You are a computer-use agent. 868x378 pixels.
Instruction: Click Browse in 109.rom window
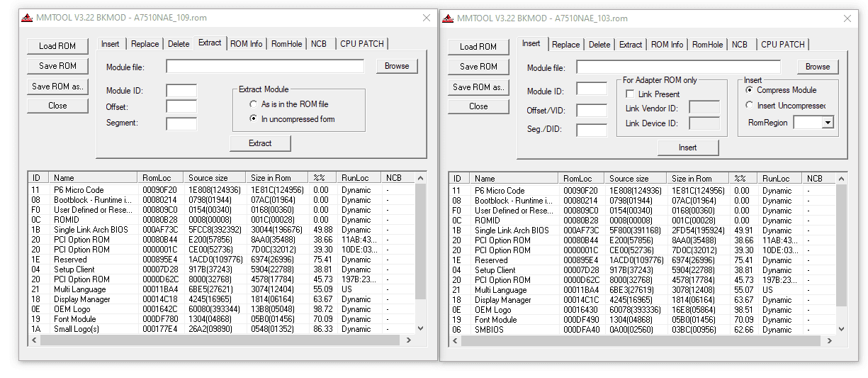pos(397,66)
